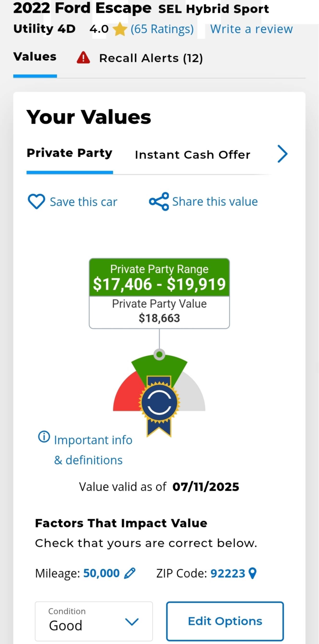Click the location pin icon by ZIP Code
This screenshot has height=644, width=319.
[x=252, y=573]
